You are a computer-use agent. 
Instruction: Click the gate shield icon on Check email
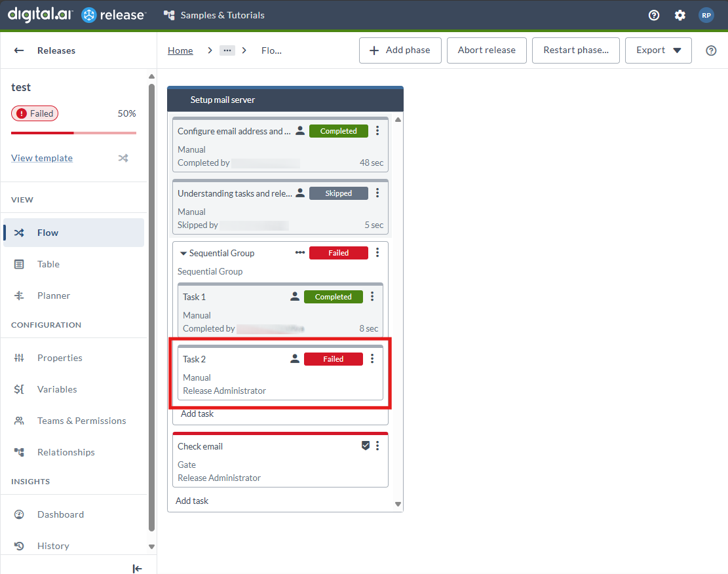[366, 446]
